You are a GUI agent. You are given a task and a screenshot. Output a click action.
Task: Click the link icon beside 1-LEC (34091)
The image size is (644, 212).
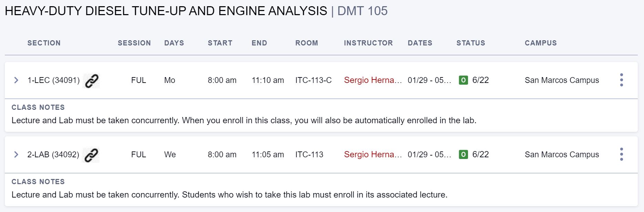click(x=92, y=81)
